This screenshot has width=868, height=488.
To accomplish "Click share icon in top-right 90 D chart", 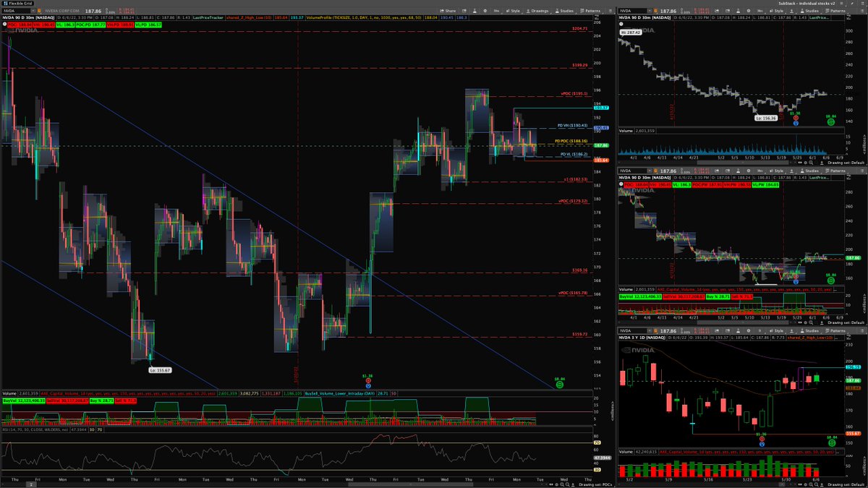I will coord(717,11).
